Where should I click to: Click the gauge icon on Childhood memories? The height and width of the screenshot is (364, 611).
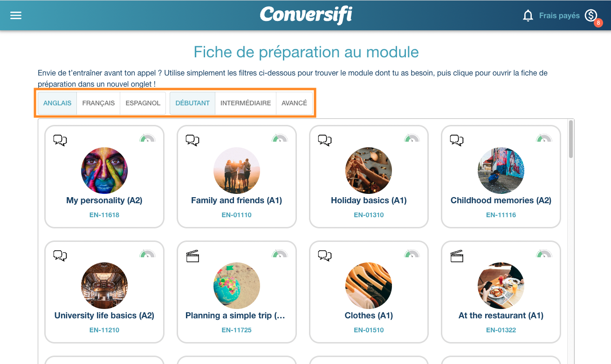pyautogui.click(x=544, y=139)
